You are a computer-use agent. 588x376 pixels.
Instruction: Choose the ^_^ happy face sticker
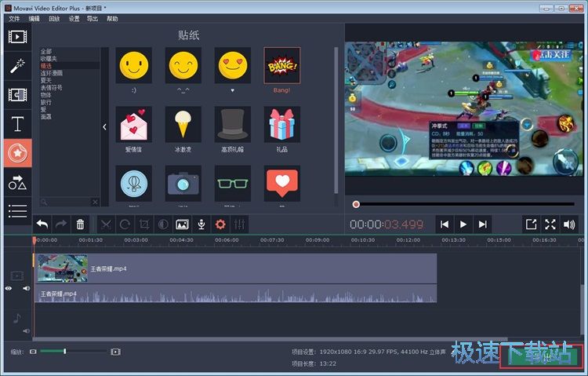(183, 65)
